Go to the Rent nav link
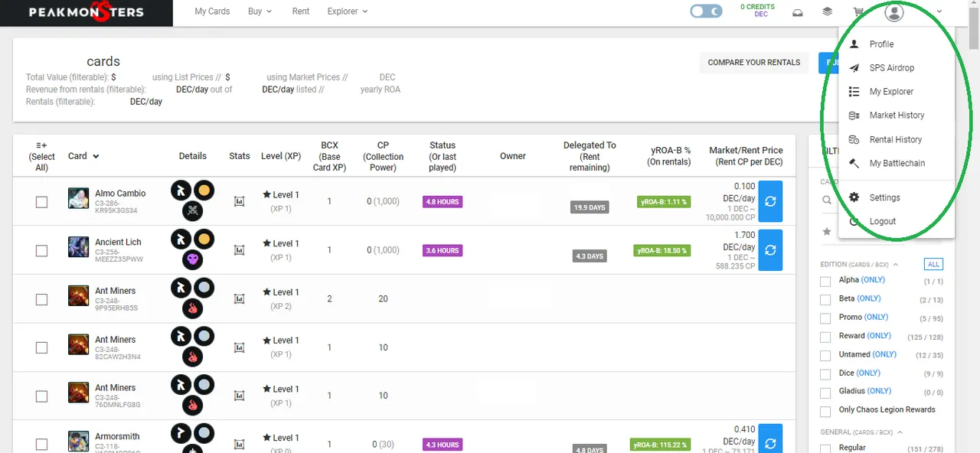Viewport: 980px width, 453px height. [x=301, y=11]
